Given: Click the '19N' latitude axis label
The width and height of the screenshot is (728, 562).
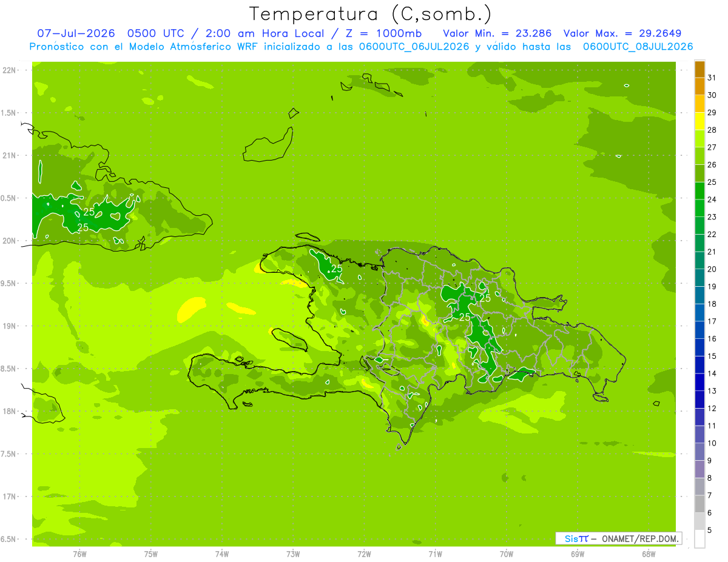Looking at the screenshot, I should click(10, 326).
